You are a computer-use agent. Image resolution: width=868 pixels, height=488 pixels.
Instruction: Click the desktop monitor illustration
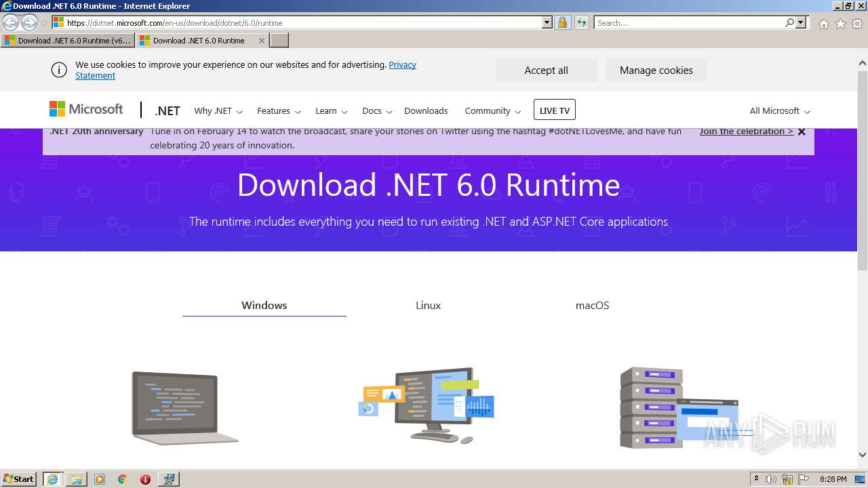tap(427, 405)
